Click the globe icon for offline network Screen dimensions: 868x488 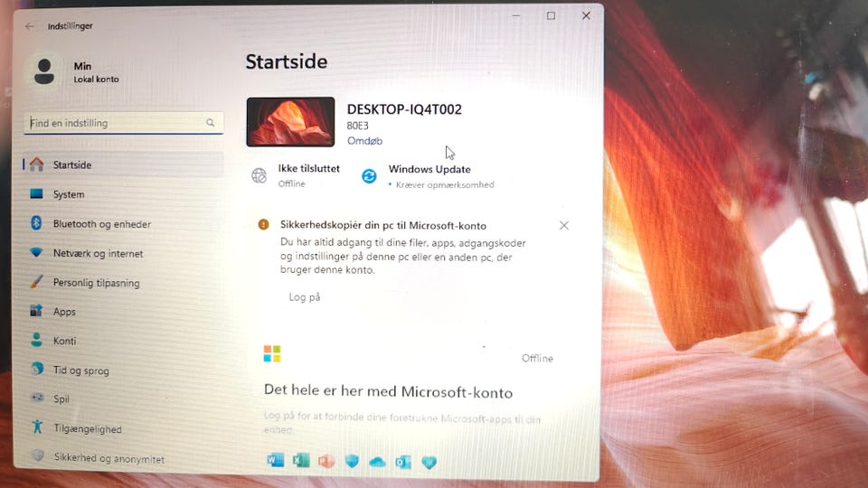tap(259, 176)
